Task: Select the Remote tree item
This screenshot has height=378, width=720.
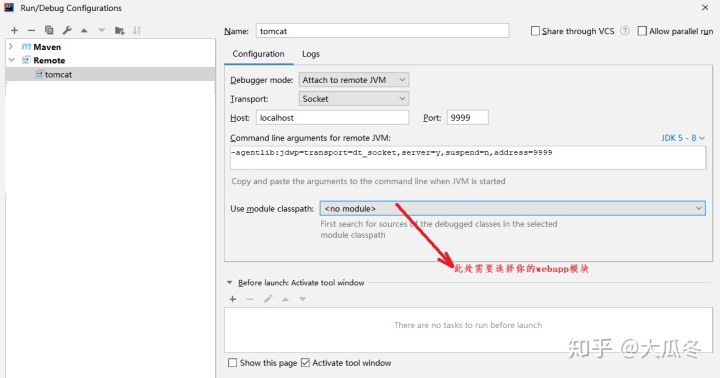Action: [110, 60]
